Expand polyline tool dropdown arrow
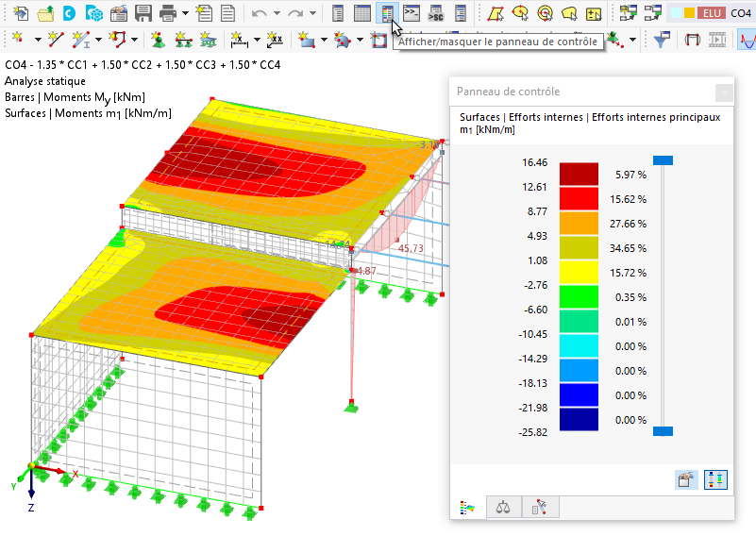 point(135,40)
